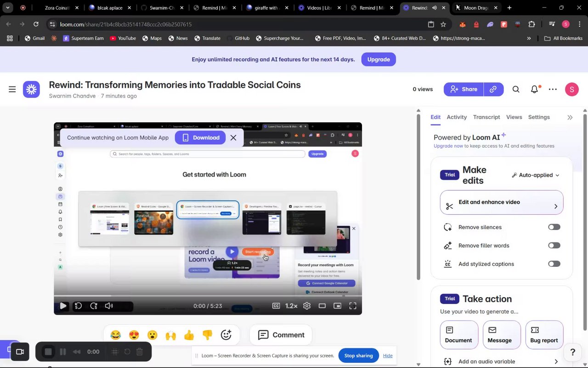Click the video progress bar
Image resolution: width=588 pixels, height=368 pixels.
coord(208,296)
